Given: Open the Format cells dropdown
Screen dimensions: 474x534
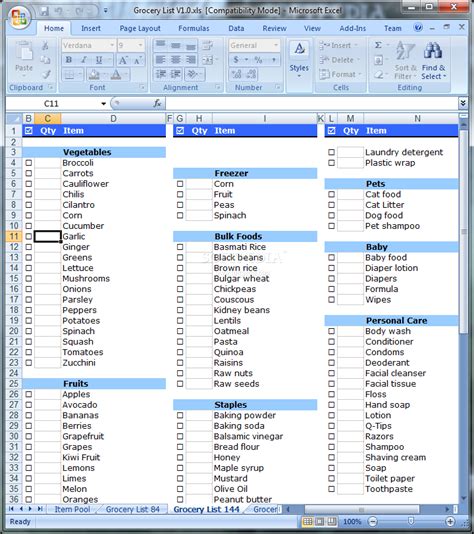Looking at the screenshot, I should tap(360, 74).
